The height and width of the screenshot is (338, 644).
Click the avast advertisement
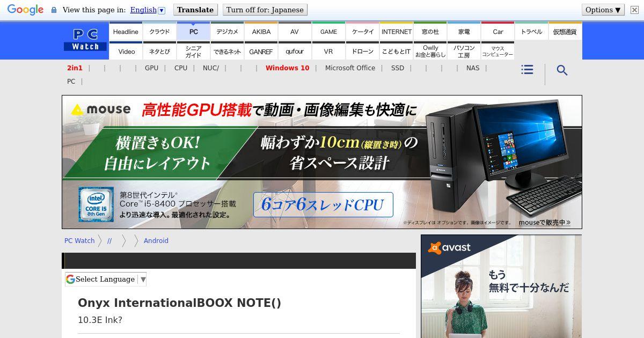click(x=501, y=286)
